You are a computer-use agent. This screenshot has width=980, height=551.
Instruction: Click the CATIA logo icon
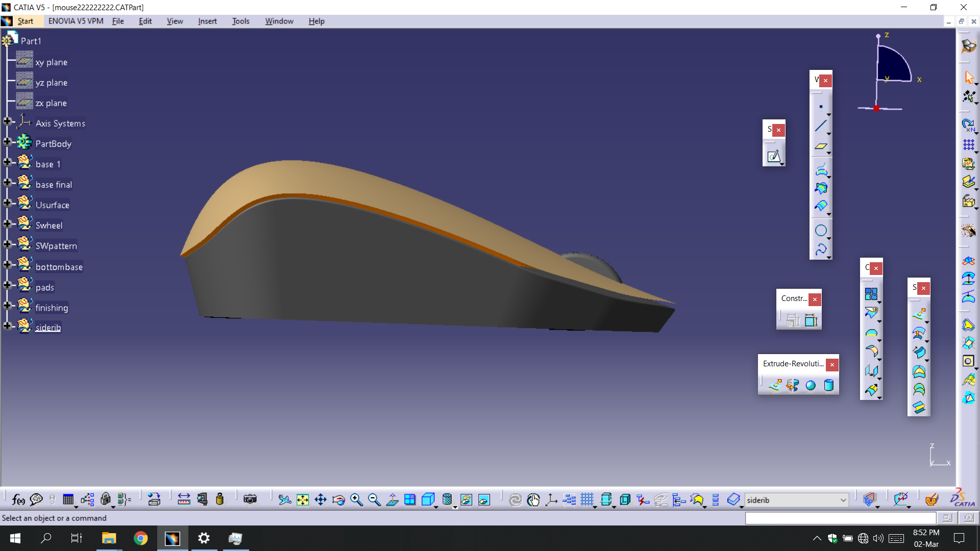click(x=962, y=498)
